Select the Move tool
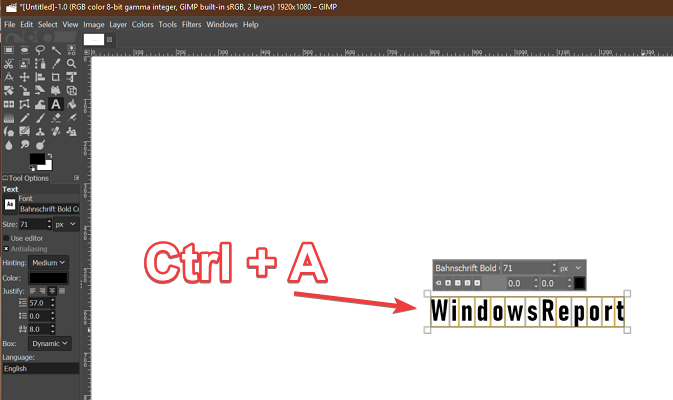The width and height of the screenshot is (673, 400). [24, 77]
